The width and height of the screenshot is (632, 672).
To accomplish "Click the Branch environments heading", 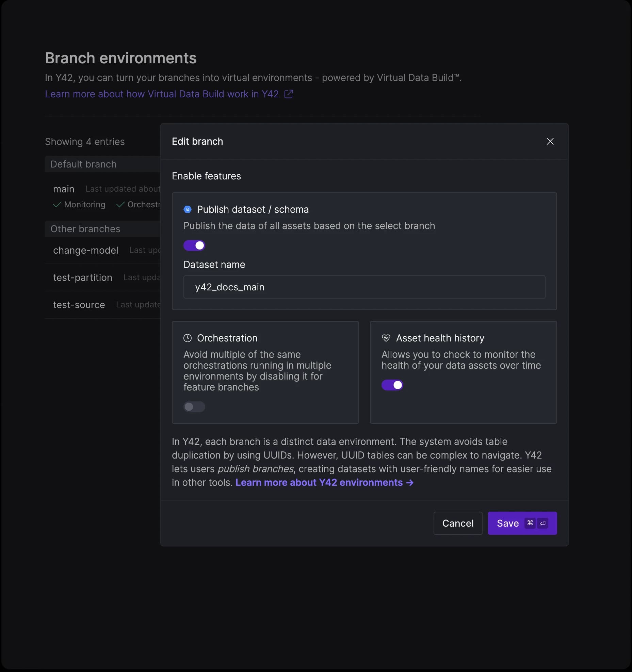I will pos(121,58).
